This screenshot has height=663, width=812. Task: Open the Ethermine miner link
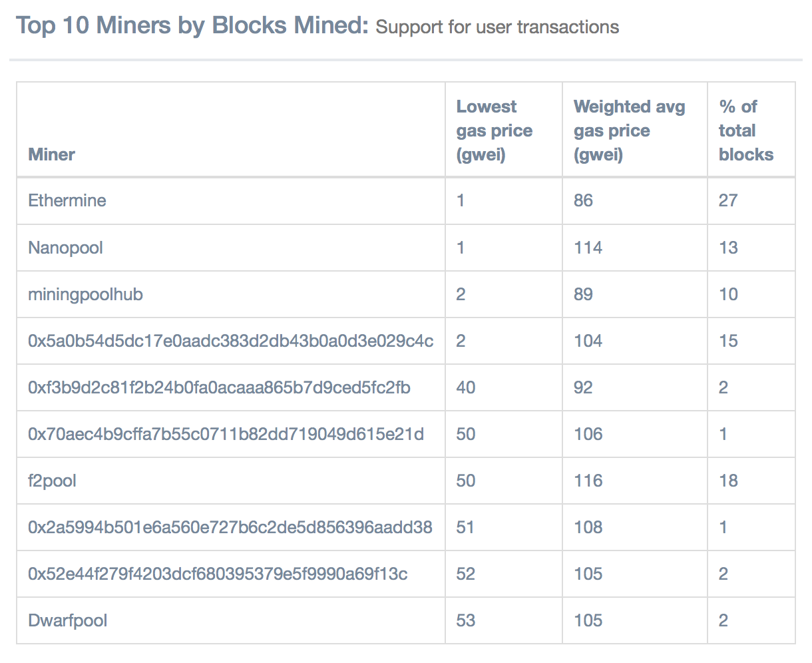coord(67,200)
